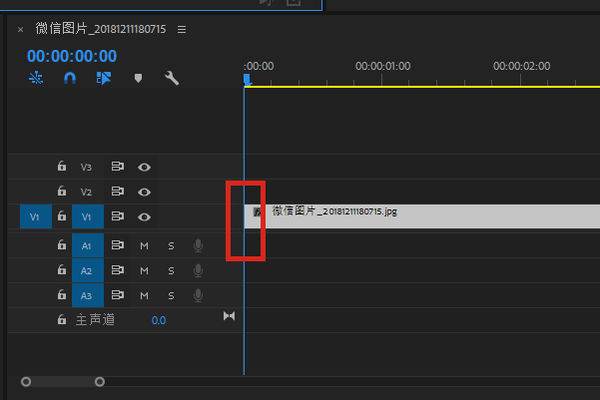Solo track A2 with S
Screen dimensions: 600x400
[171, 271]
